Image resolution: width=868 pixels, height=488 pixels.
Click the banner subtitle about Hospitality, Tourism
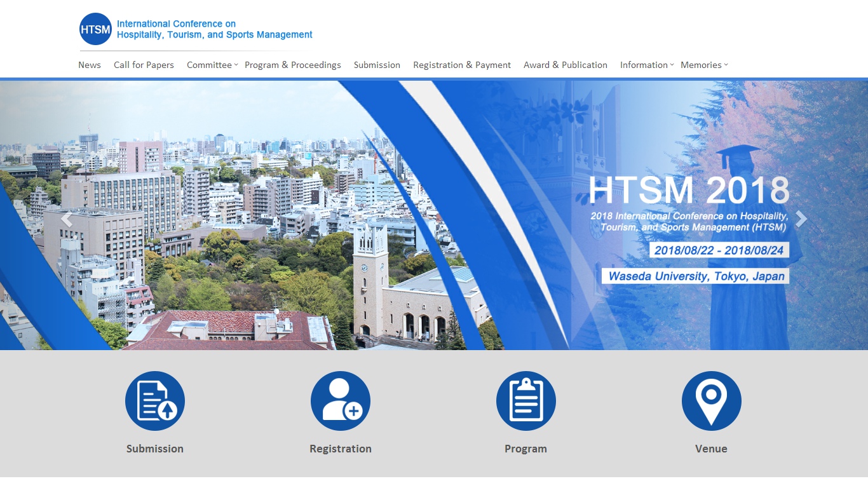tap(689, 222)
